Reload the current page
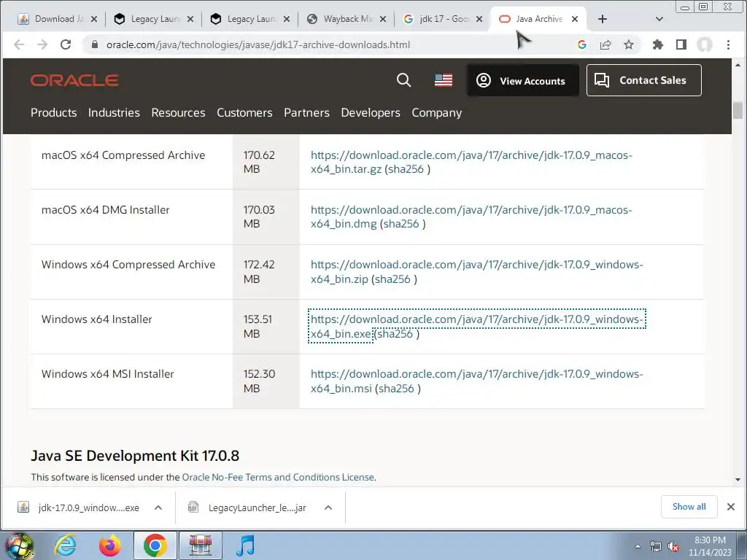Screen dimensions: 747x560 click(66, 44)
